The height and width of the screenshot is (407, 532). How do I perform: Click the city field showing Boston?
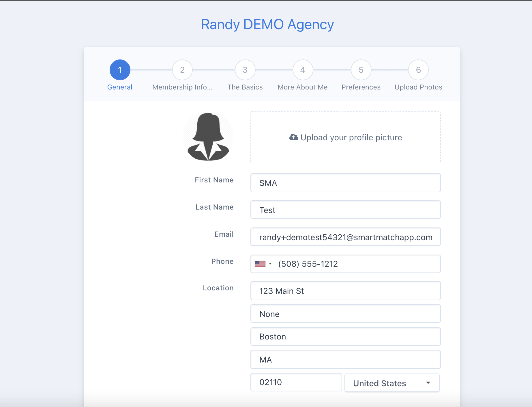click(x=345, y=336)
